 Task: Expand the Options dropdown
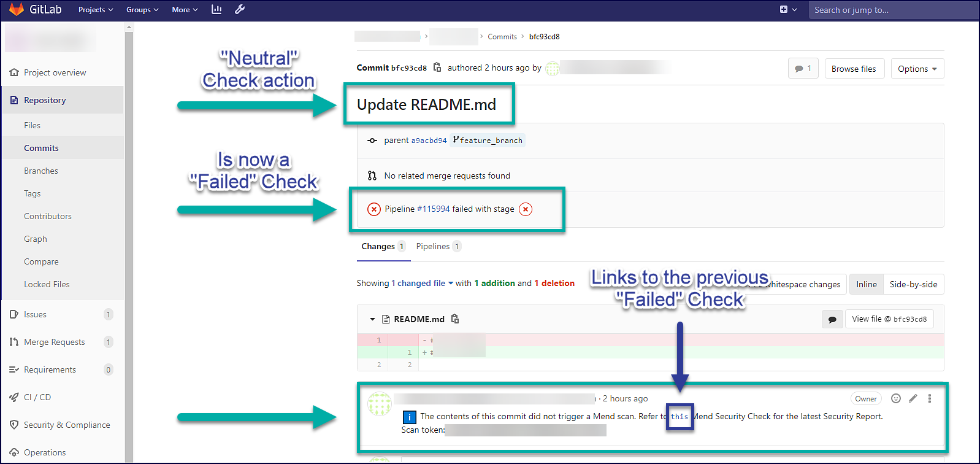click(917, 69)
